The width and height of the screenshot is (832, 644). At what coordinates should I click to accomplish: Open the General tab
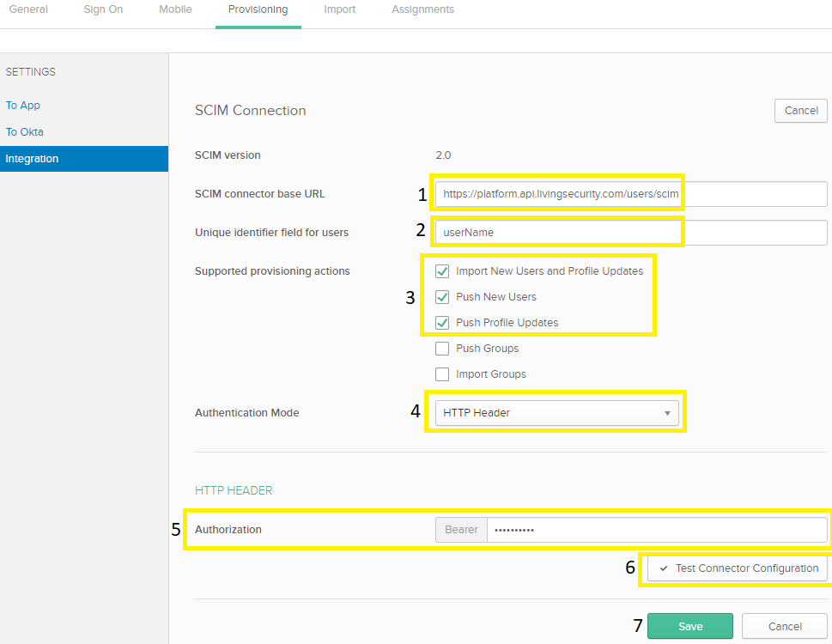coord(28,9)
